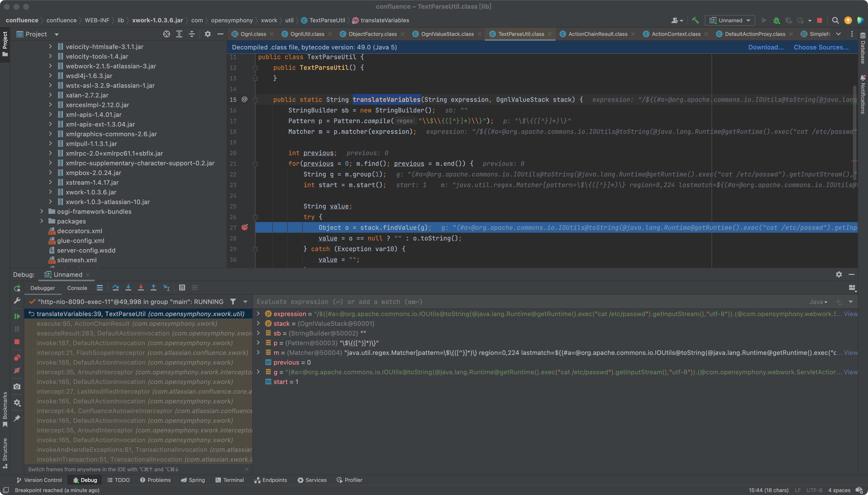Open the Unnamed run configuration dropdown
The height and width of the screenshot is (495, 868).
point(730,20)
